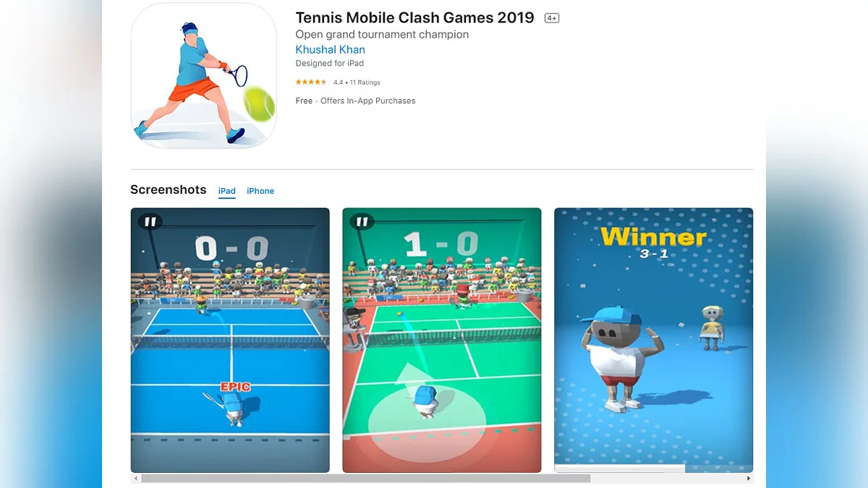Click the Tennis Mobile Clash Games 2019 title
868x488 pixels.
tap(415, 17)
